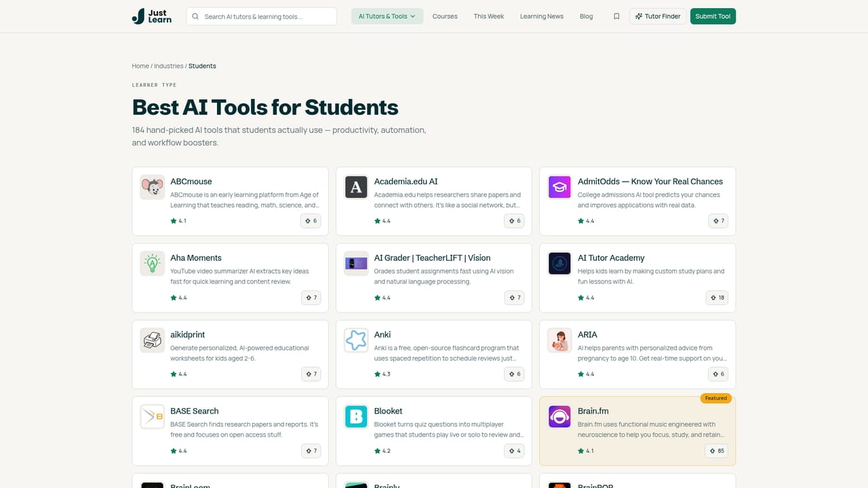
Task: Click the Best AI Tools for Students heading
Action: 265,107
